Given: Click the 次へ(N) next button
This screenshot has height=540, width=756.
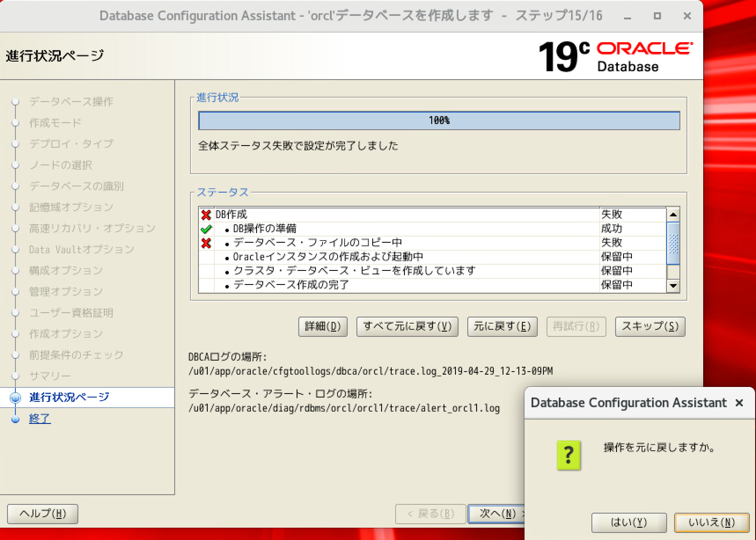Looking at the screenshot, I should [x=497, y=514].
